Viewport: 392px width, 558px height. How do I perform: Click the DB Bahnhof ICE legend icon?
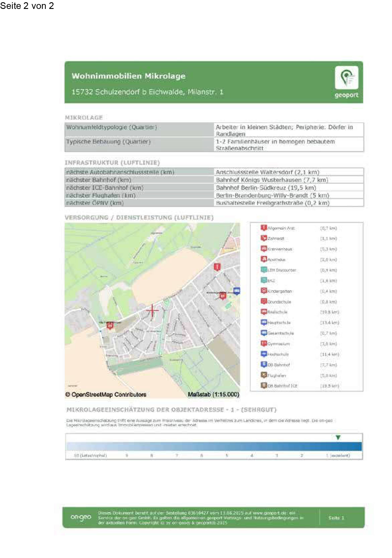[x=264, y=386]
